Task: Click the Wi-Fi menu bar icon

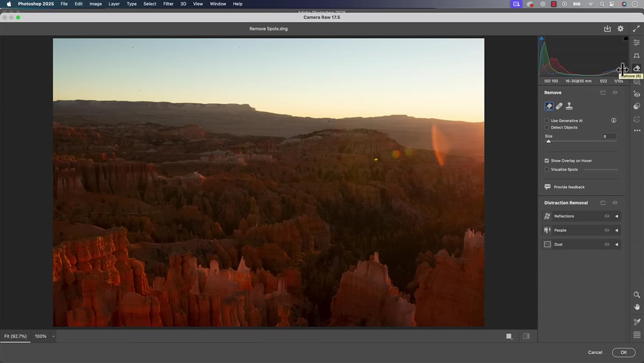Action: (x=591, y=4)
